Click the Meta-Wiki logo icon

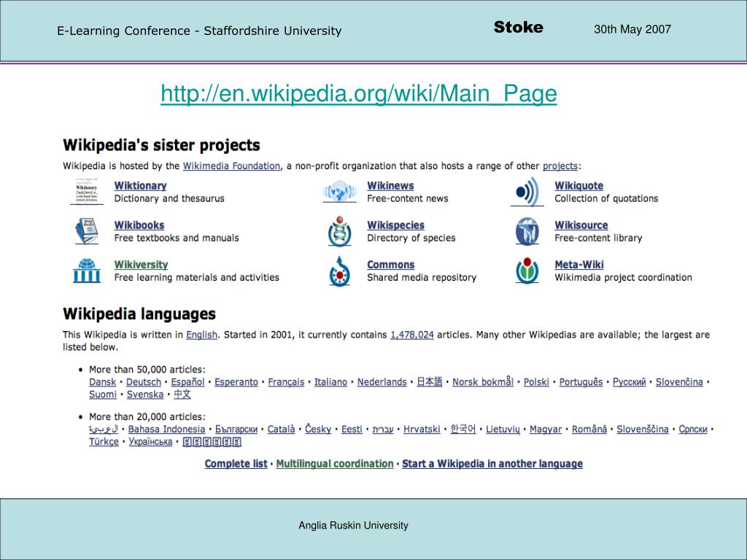[527, 271]
